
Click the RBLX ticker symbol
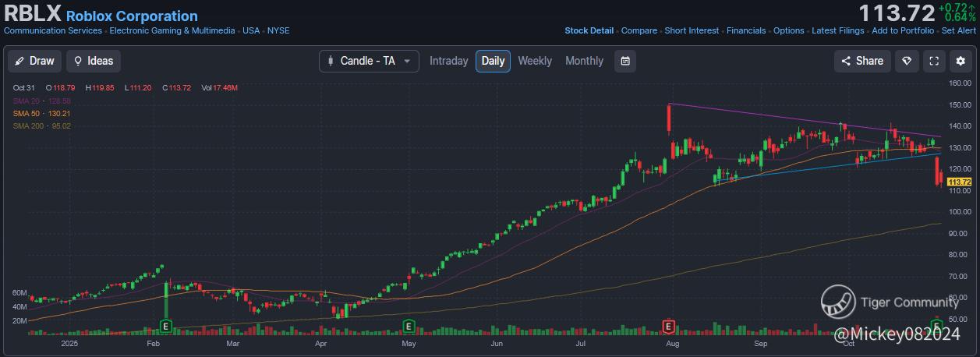33,14
